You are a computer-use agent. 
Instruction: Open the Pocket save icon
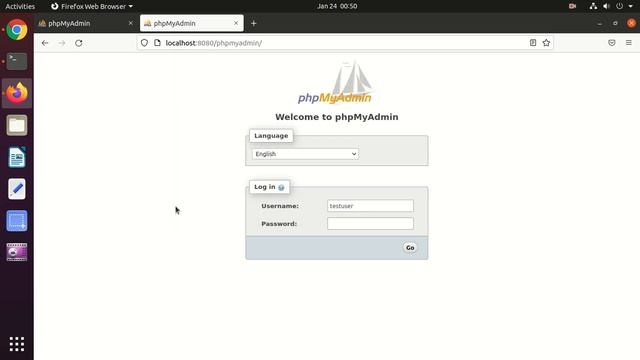point(611,43)
